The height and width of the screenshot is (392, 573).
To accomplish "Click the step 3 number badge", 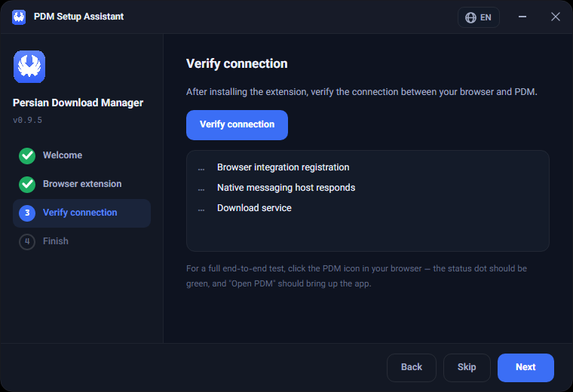I will pyautogui.click(x=27, y=213).
